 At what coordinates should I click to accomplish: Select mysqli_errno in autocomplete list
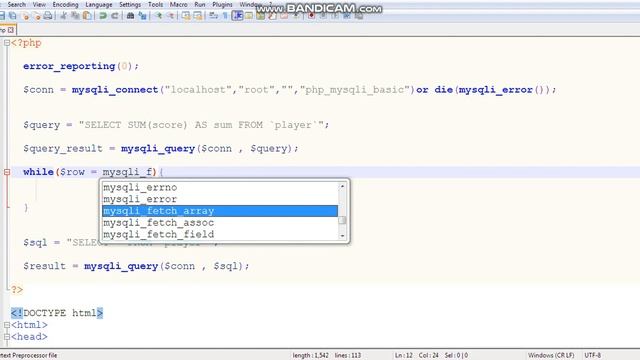(x=220, y=187)
